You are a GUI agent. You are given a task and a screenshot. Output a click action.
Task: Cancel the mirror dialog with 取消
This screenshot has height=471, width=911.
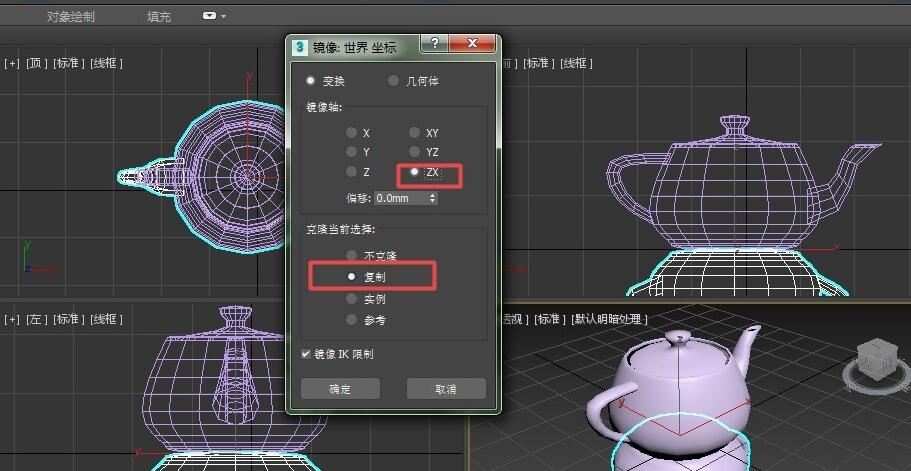point(446,389)
